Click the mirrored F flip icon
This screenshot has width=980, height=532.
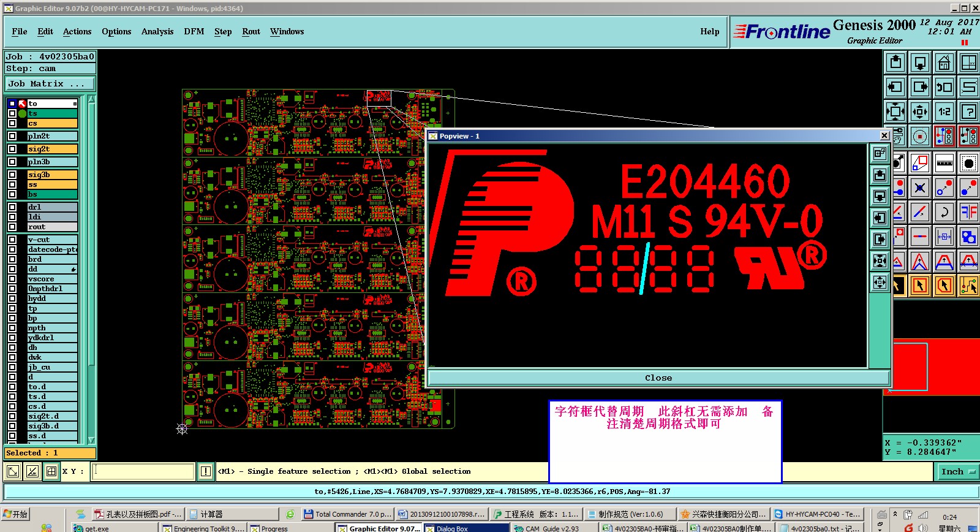969,212
